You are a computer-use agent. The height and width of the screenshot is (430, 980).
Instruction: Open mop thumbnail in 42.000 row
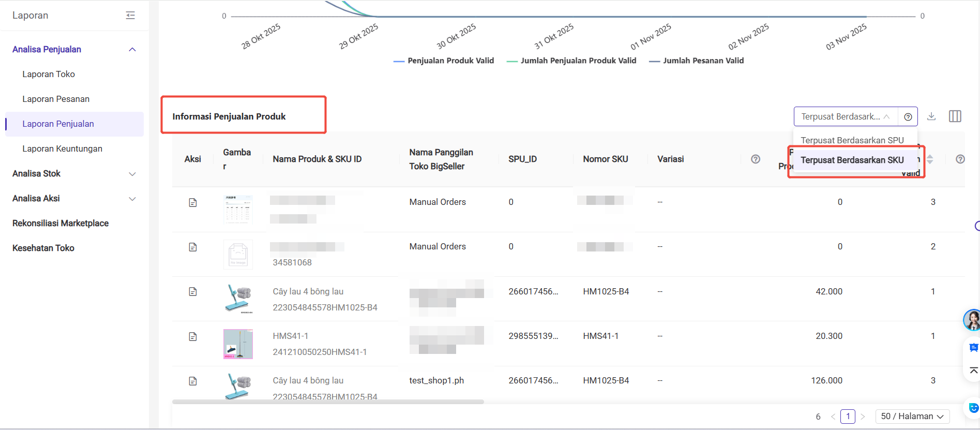pyautogui.click(x=238, y=299)
